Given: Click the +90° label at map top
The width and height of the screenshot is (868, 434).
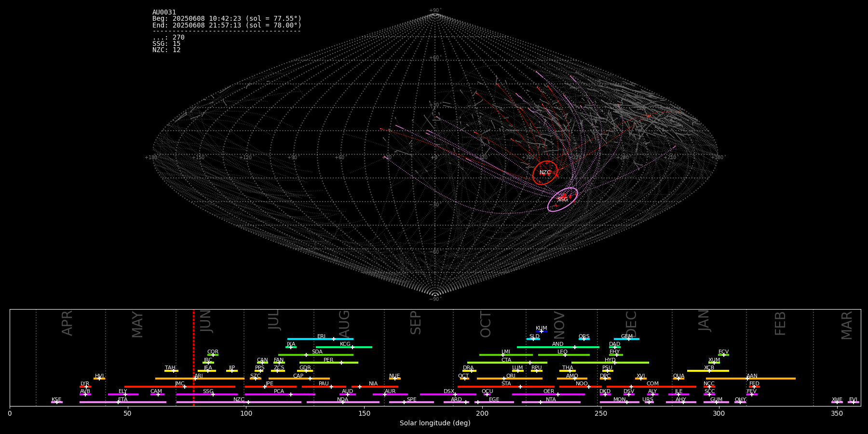Looking at the screenshot, I should tap(434, 11).
